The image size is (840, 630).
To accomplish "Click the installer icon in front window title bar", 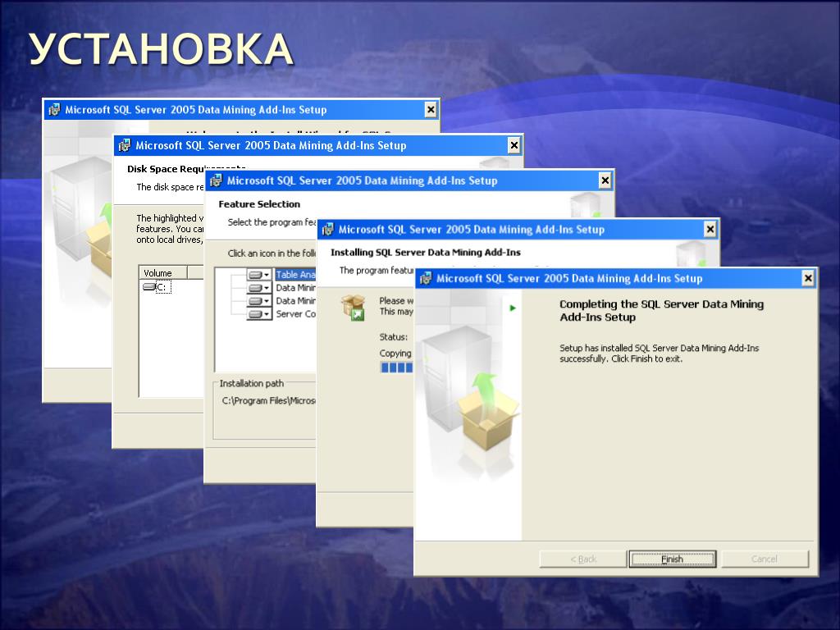I will (426, 279).
